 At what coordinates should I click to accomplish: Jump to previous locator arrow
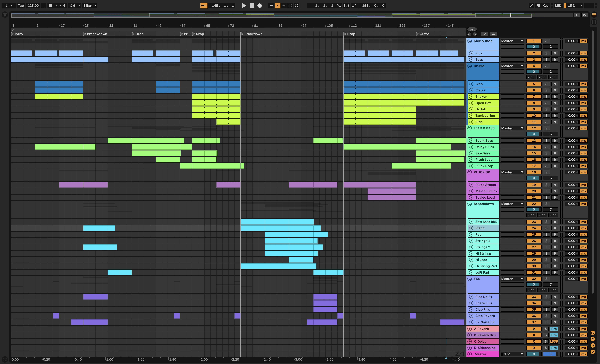coord(469,34)
